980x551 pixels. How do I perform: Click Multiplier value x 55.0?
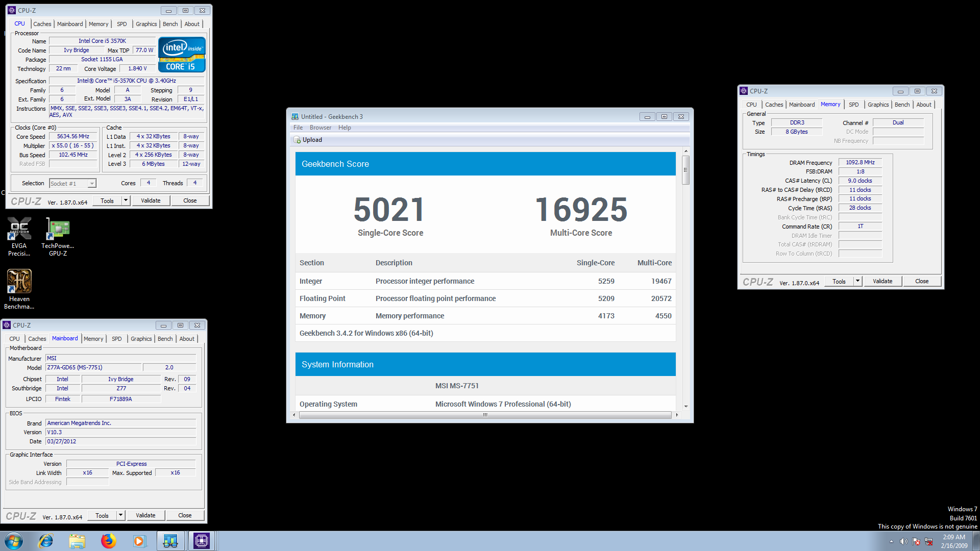[73, 146]
